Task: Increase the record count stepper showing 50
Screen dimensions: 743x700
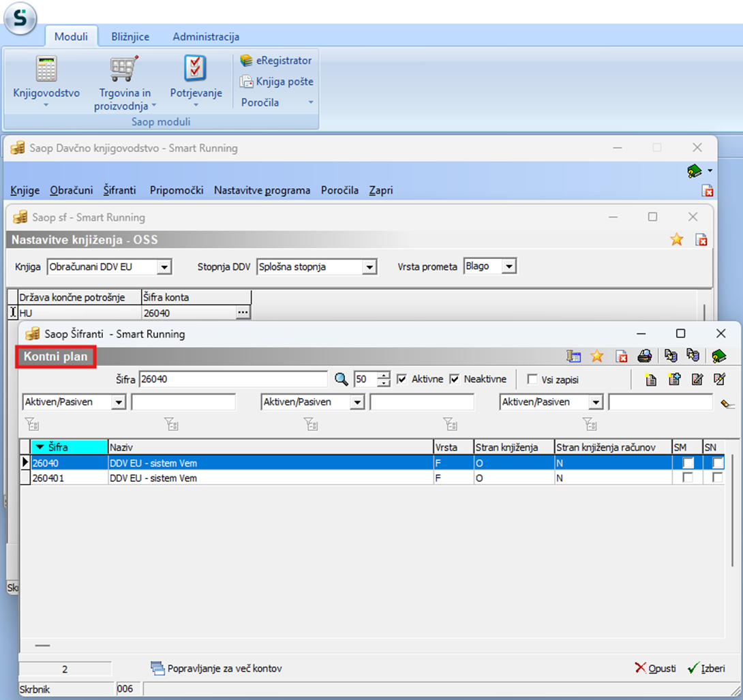Action: tap(383, 376)
